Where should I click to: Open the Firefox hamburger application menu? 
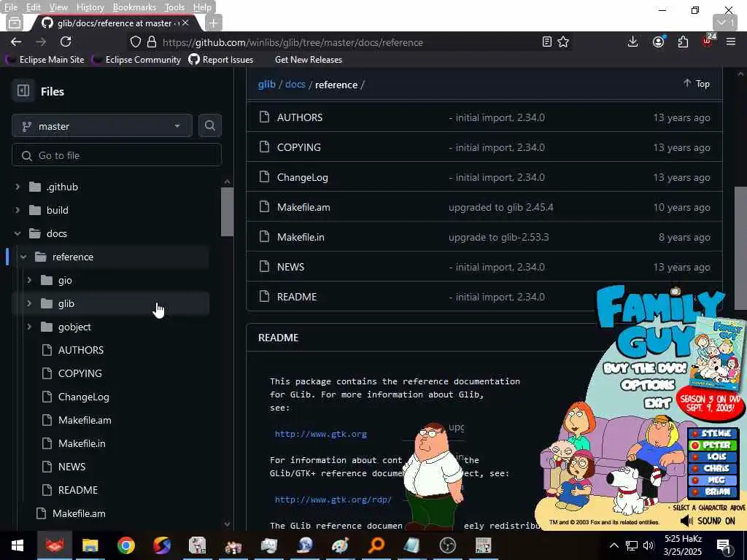coord(731,42)
